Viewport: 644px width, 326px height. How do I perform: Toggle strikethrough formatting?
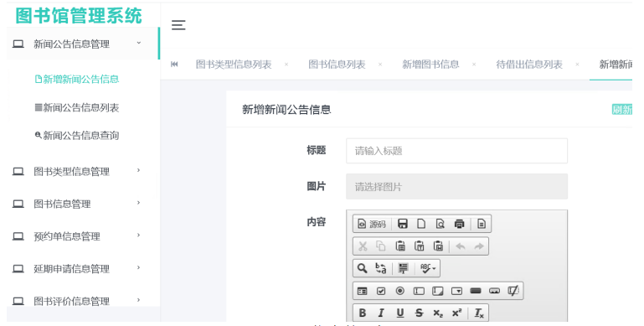419,313
